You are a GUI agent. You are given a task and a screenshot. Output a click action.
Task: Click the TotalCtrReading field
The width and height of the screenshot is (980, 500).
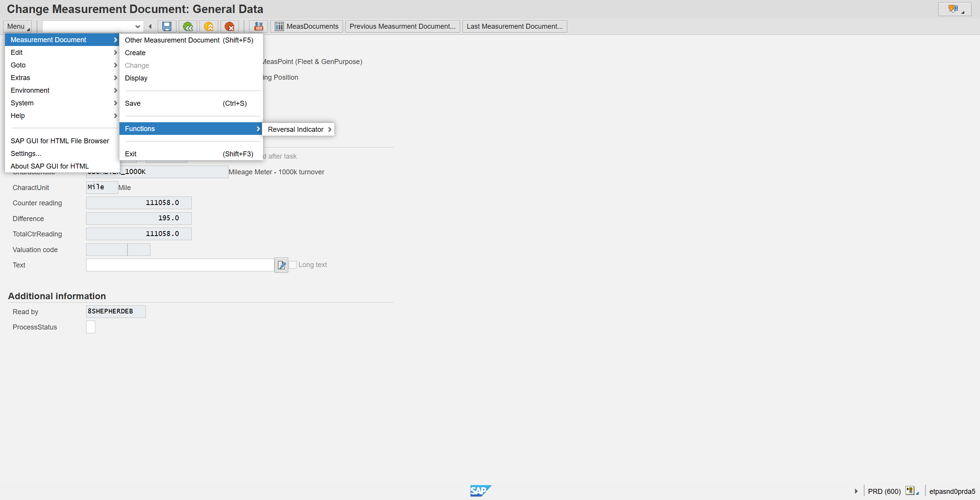pyautogui.click(x=139, y=234)
